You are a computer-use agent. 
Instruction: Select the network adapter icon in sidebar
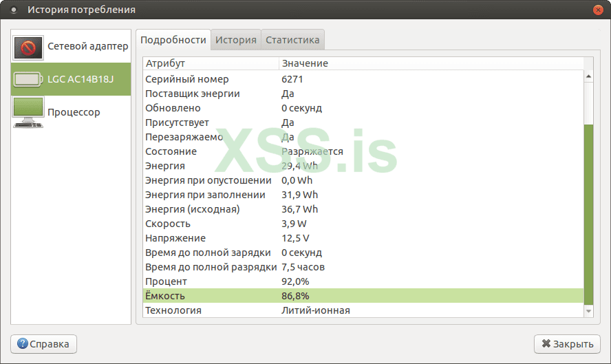28,47
